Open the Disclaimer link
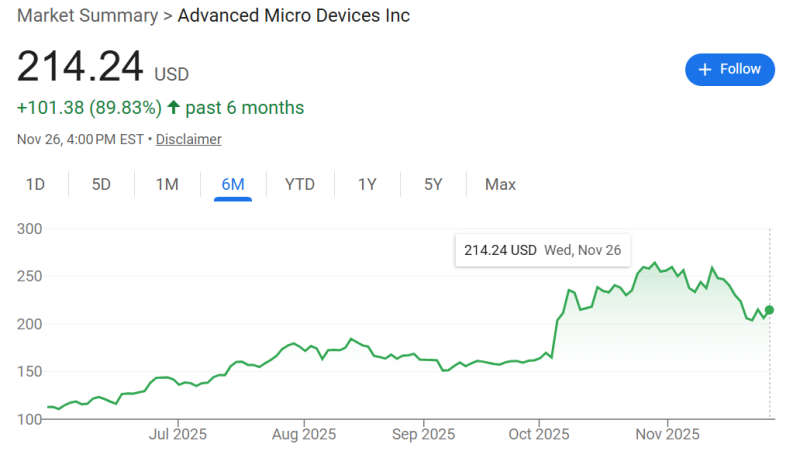Image resolution: width=800 pixels, height=451 pixels. (188, 139)
